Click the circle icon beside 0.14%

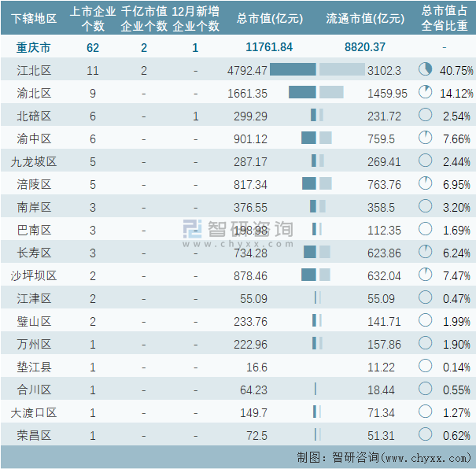click(x=426, y=367)
